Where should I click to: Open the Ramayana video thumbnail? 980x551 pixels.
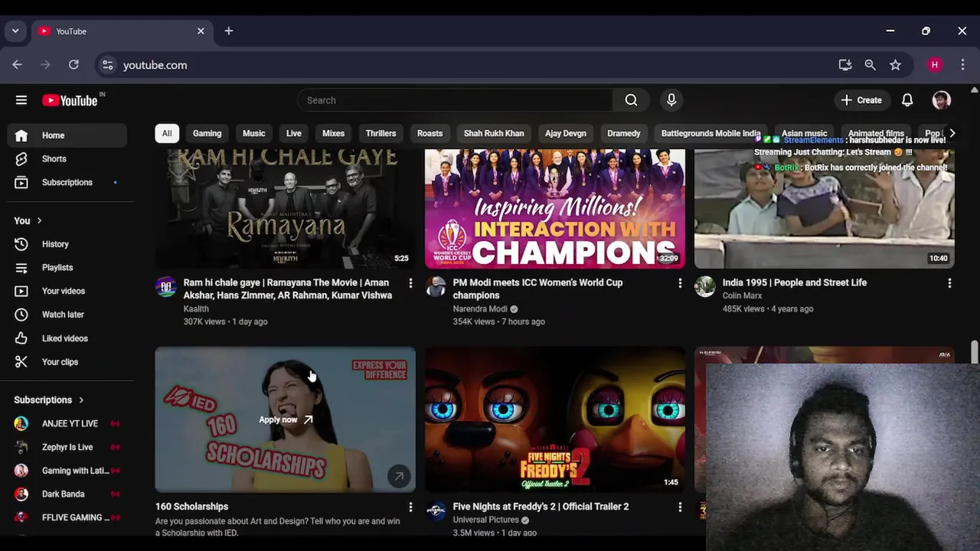pos(286,209)
